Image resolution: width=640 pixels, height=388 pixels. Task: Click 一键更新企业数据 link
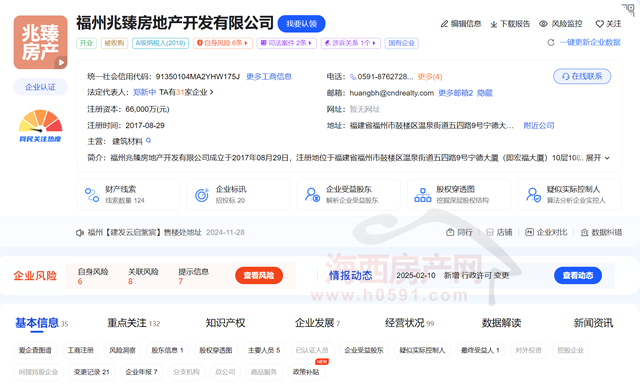point(590,42)
